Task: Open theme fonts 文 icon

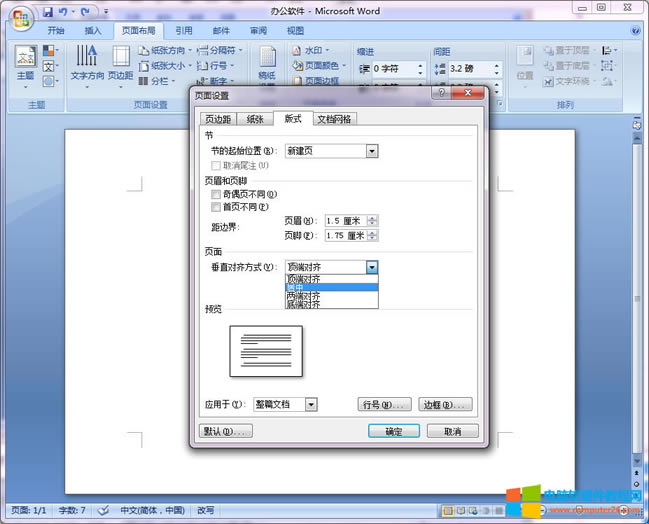Action: (50, 66)
